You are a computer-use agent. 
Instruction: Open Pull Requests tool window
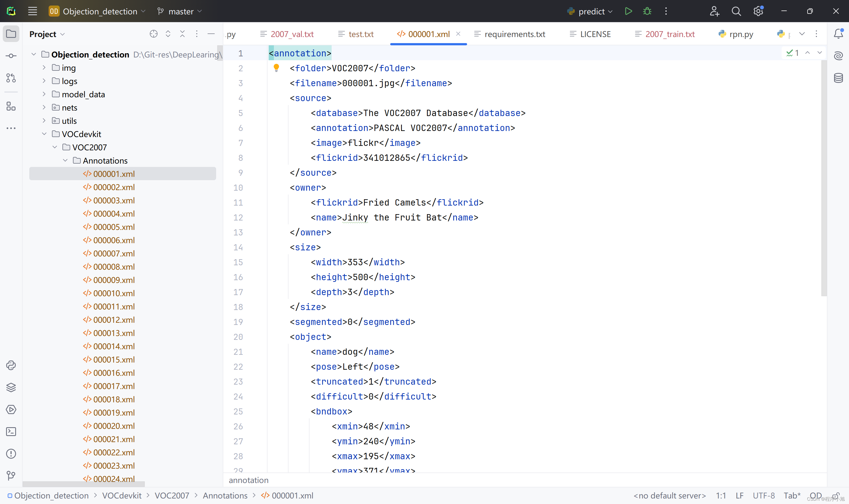(11, 78)
